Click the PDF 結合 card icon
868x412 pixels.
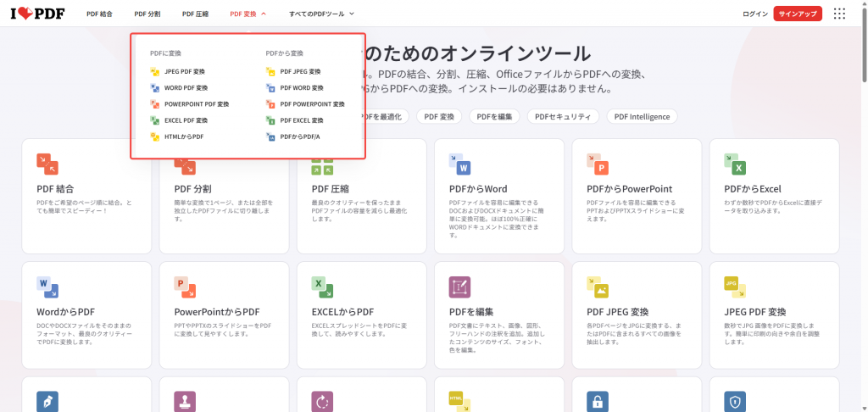(x=47, y=164)
